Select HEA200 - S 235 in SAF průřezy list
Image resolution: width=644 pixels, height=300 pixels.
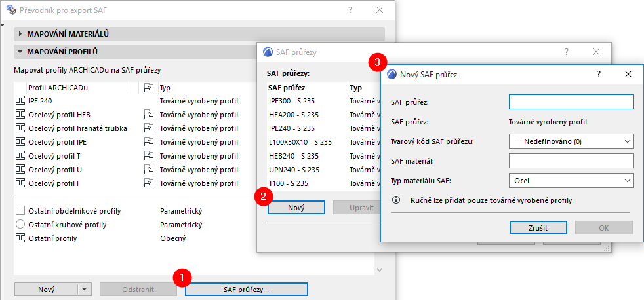point(324,115)
